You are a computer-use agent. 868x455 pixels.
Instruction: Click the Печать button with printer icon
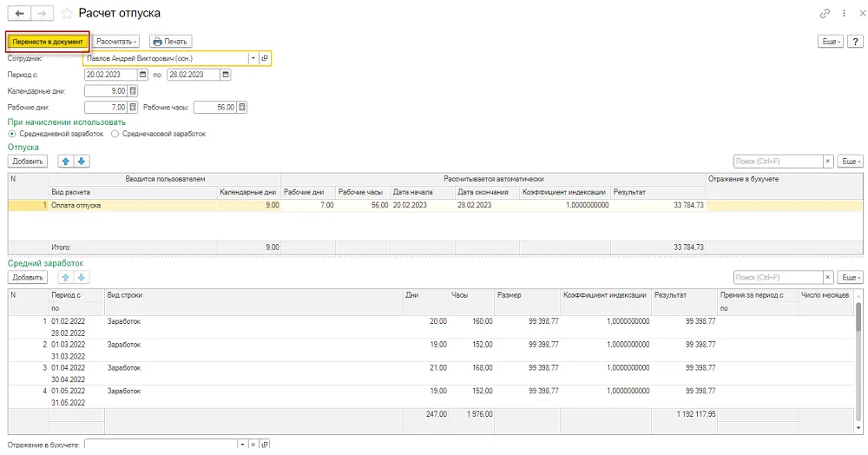pyautogui.click(x=170, y=42)
